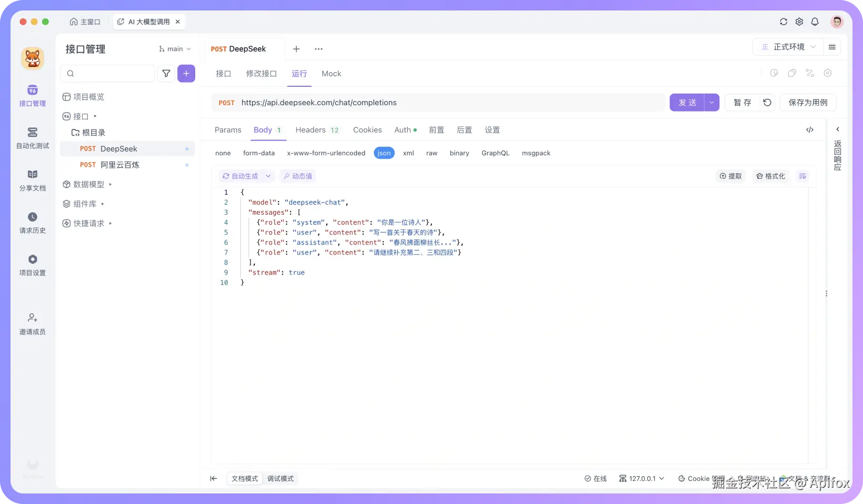Open the 正式环境 environment dropdown
863x504 pixels.
(789, 47)
